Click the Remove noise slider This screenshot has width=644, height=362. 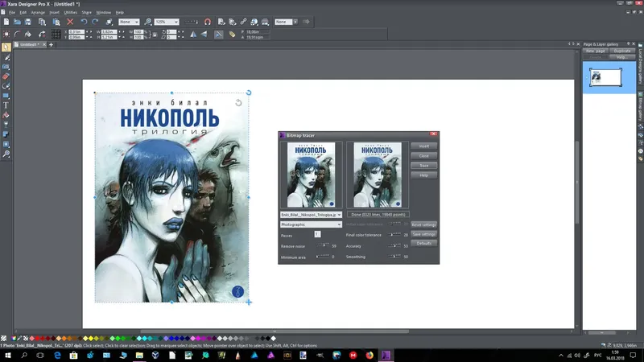click(x=324, y=245)
